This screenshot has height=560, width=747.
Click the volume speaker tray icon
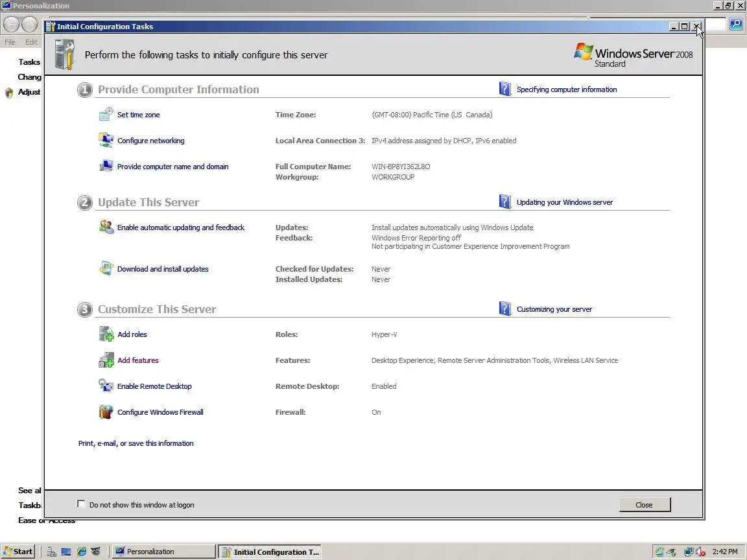tap(700, 552)
